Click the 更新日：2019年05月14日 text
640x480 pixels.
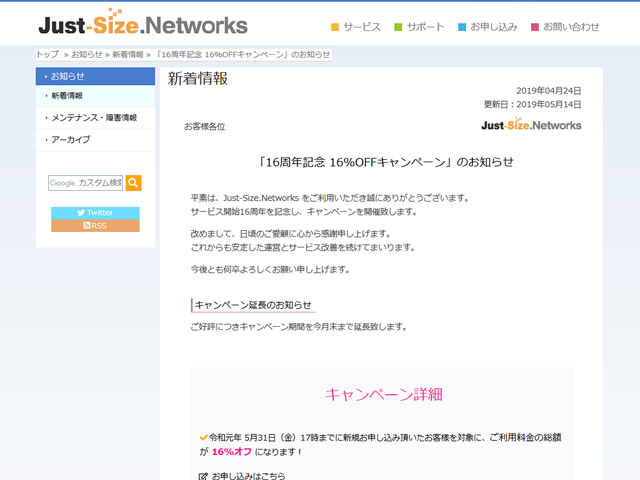point(532,104)
